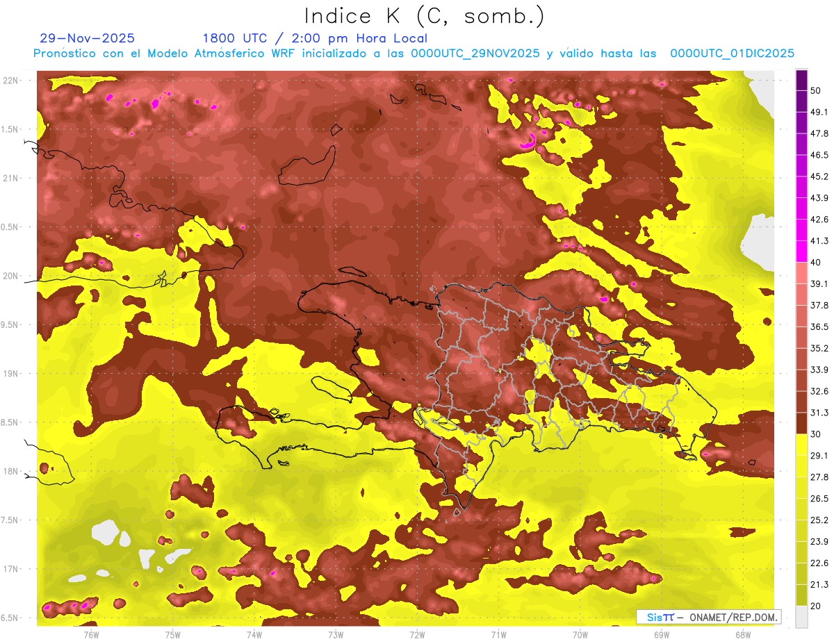Click the colorbar value "23.9"

[x=819, y=541]
